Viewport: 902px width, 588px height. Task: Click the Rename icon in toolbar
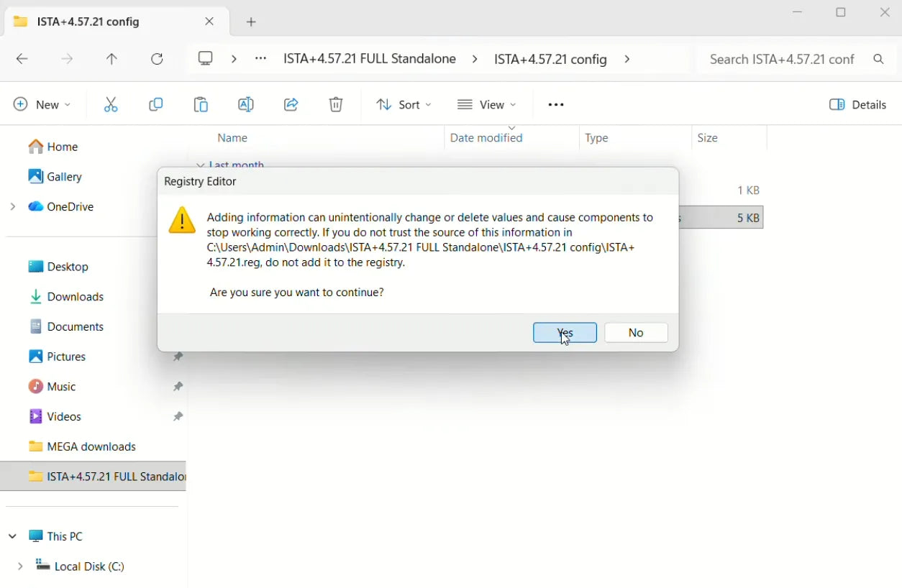(x=245, y=105)
